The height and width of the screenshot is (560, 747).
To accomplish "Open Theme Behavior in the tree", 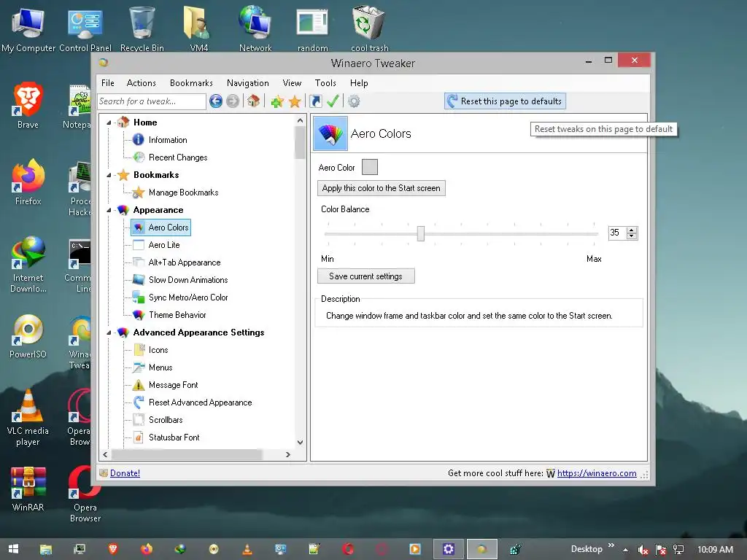I will click(x=177, y=315).
